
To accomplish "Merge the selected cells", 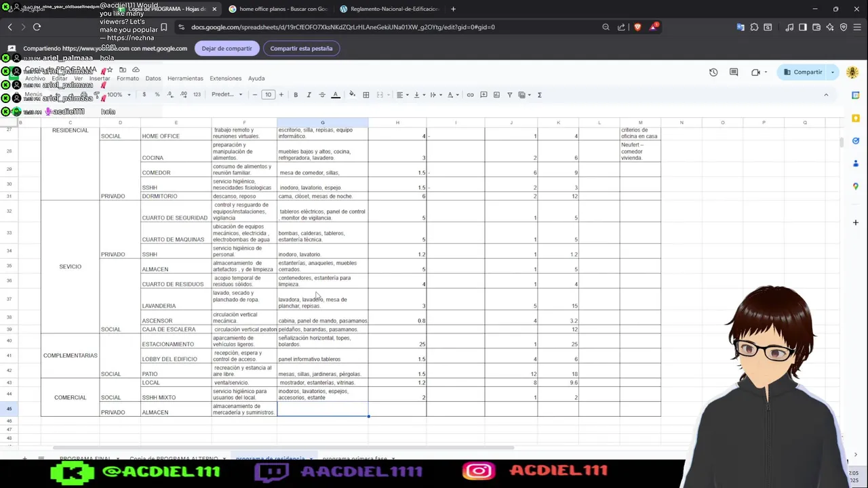I will click(380, 95).
